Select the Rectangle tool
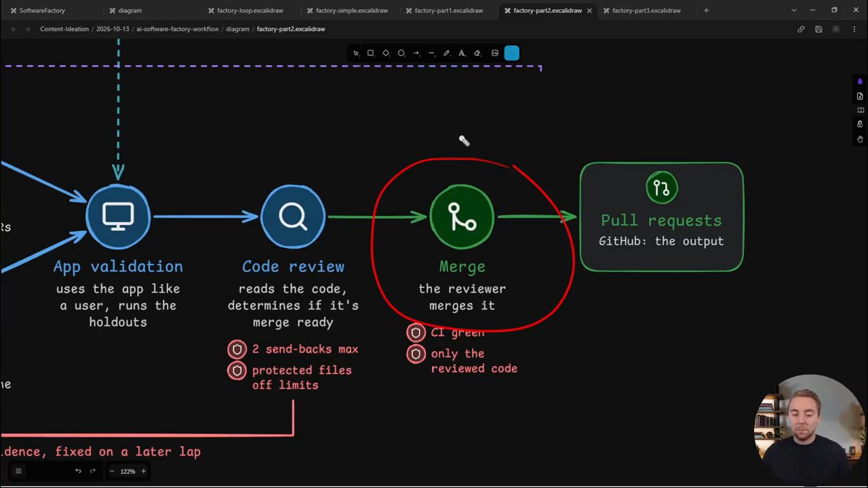Viewport: 868px width, 488px height. point(370,53)
